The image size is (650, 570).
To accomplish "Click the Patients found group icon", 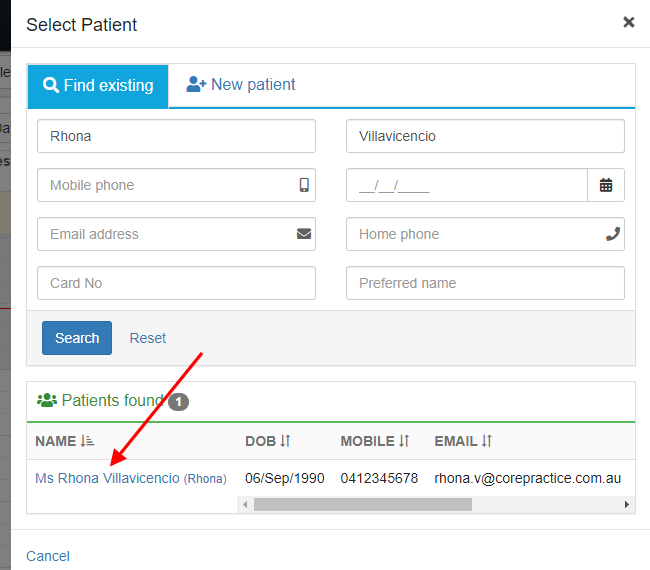I will click(x=47, y=400).
